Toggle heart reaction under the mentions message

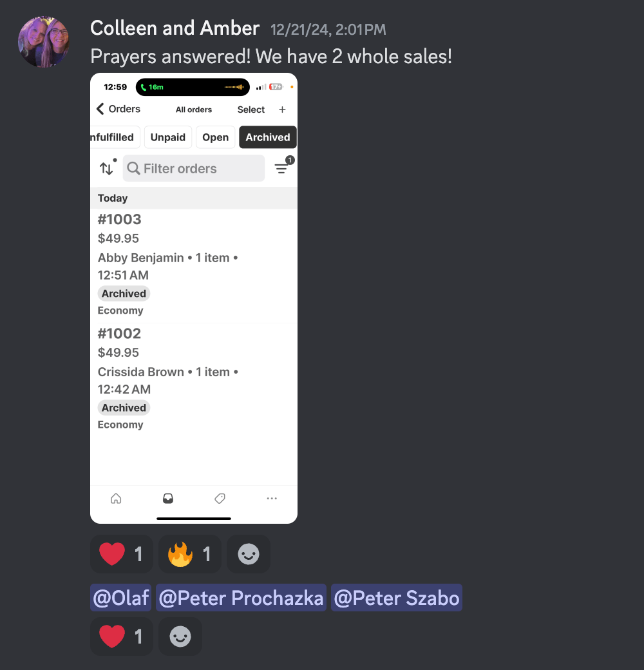pos(122,636)
